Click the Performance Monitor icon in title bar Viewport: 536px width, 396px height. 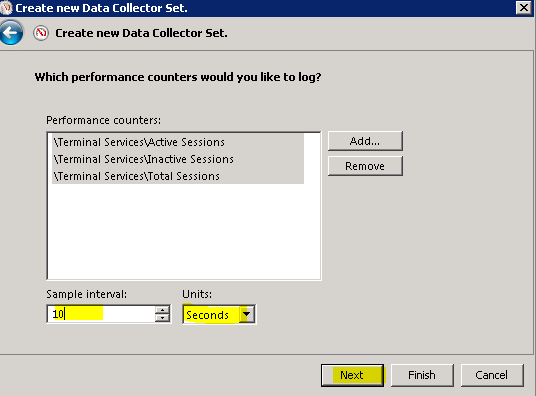tap(6, 8)
